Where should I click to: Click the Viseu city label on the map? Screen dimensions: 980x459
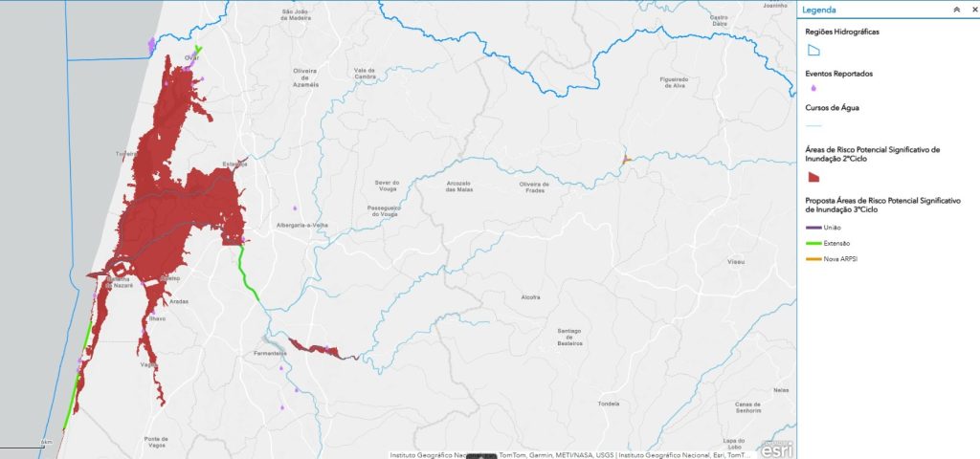click(x=736, y=262)
